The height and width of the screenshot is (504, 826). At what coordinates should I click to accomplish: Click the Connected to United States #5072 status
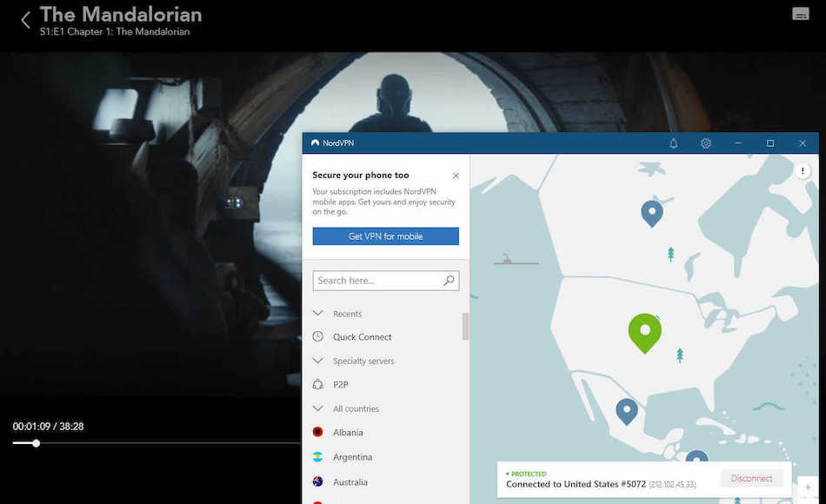[576, 484]
